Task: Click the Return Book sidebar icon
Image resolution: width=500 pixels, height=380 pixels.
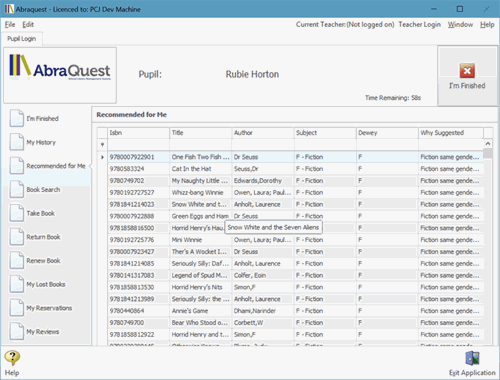Action: (17, 237)
